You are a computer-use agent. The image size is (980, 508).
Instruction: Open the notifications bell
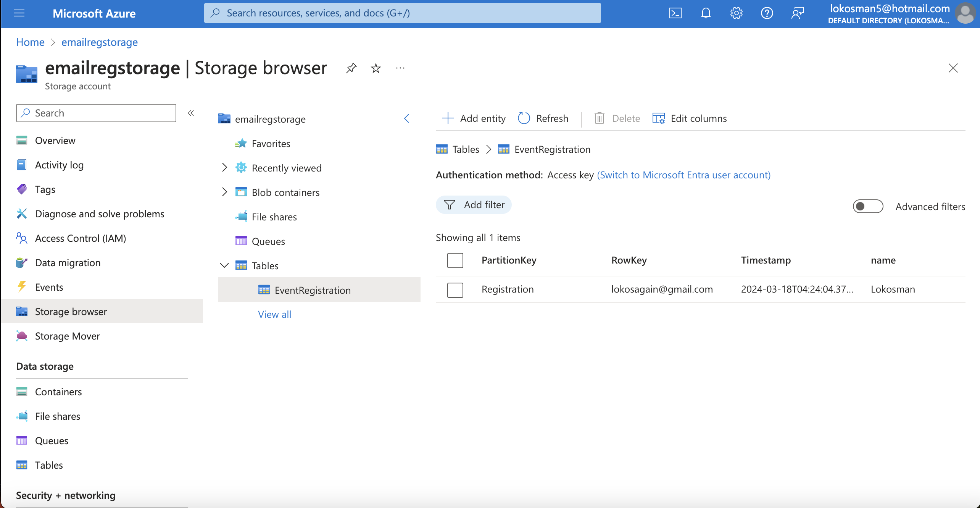pos(706,13)
